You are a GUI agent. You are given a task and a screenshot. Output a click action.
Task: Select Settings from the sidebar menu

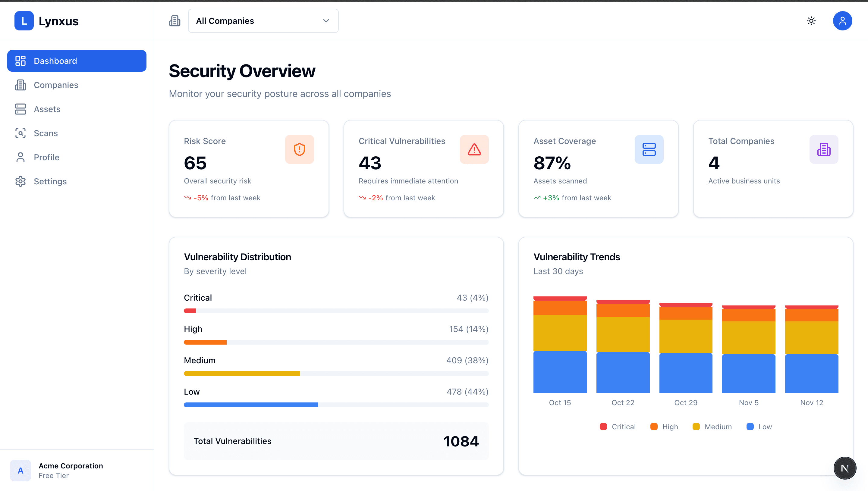pyautogui.click(x=50, y=181)
